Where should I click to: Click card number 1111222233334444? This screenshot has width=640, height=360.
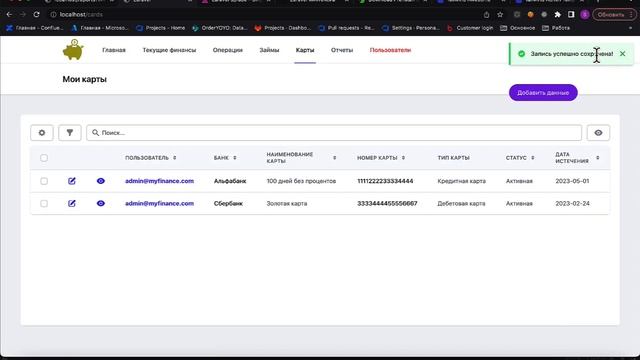click(385, 181)
